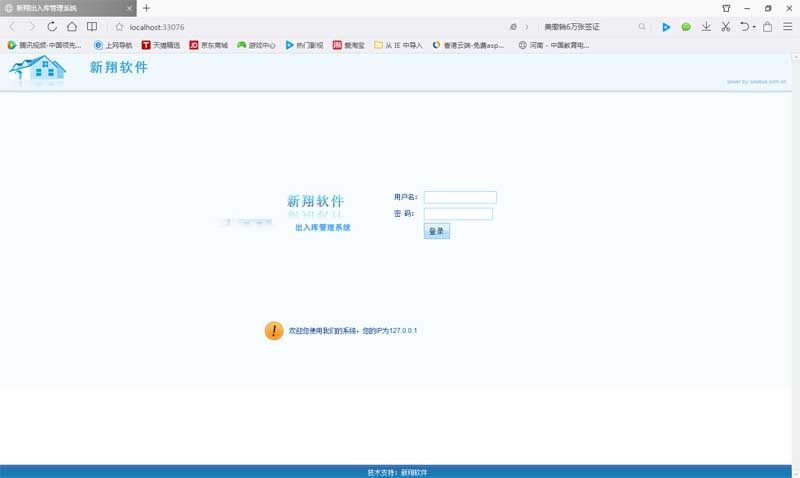Open the browser hamburger menu

pos(787,27)
